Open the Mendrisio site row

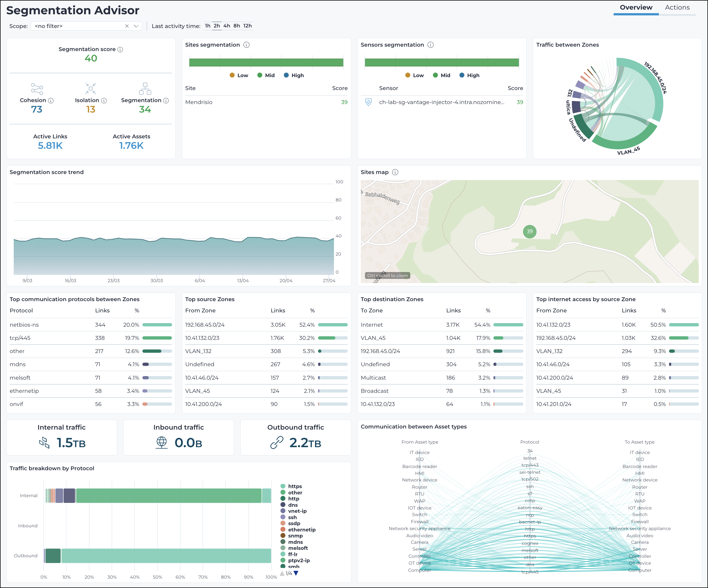tap(266, 102)
